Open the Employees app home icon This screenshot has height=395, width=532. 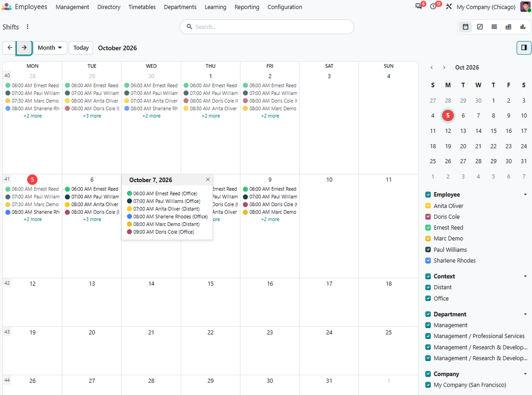7,7
